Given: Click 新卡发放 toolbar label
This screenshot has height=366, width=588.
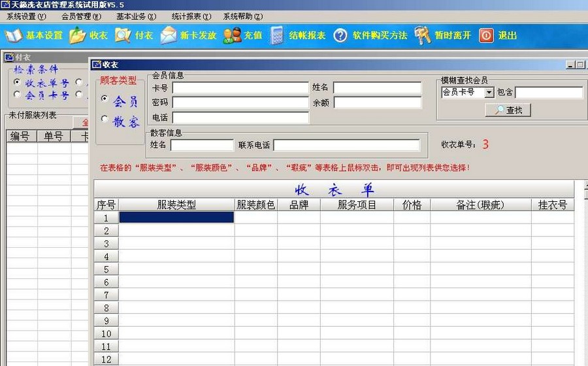Looking at the screenshot, I should [x=198, y=36].
